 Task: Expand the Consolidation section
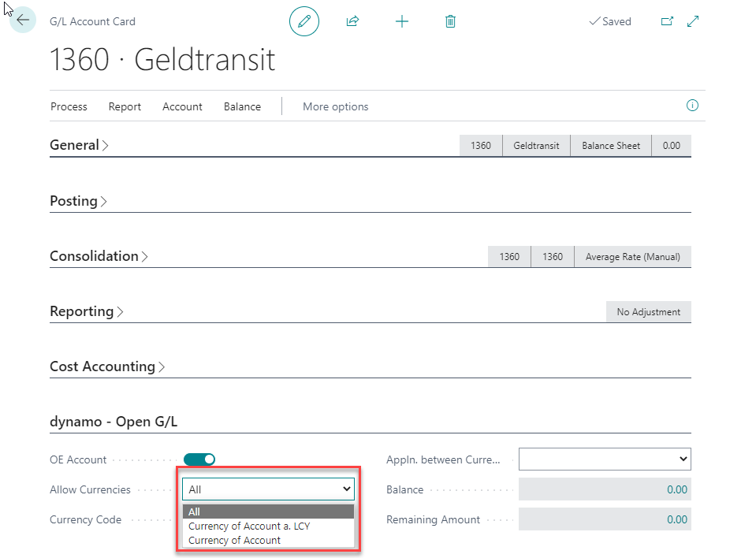[x=99, y=256]
